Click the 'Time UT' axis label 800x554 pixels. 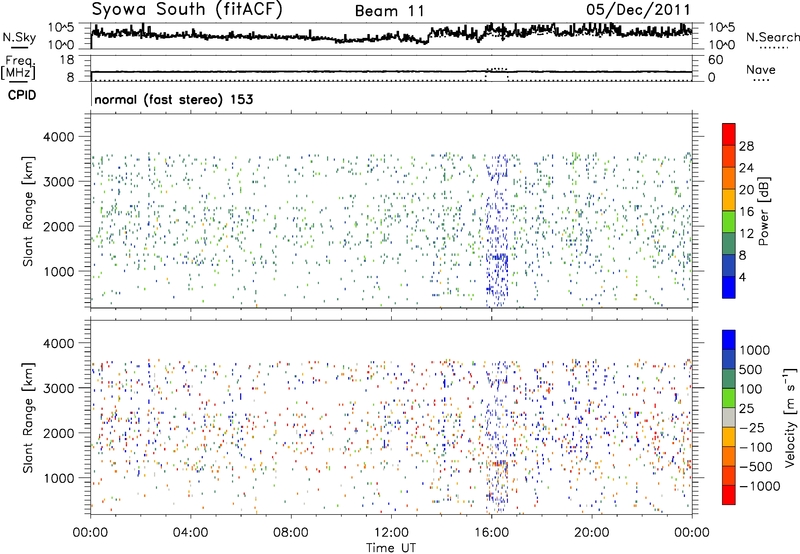coord(391,548)
